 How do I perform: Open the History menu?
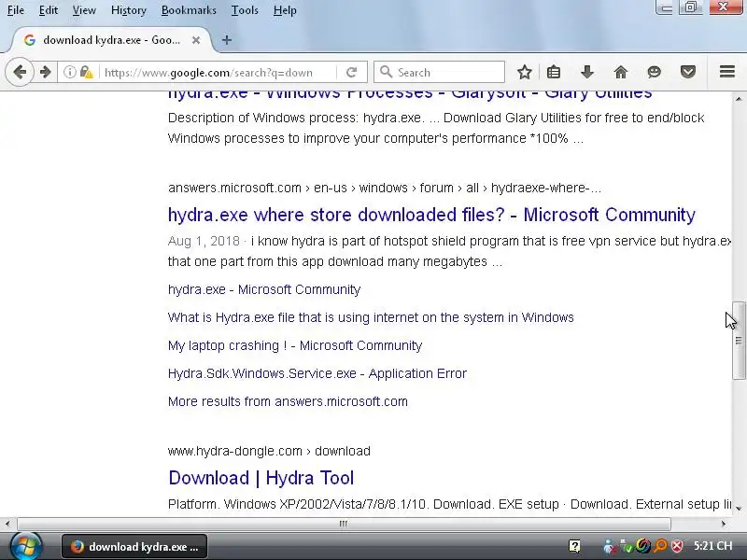[129, 10]
